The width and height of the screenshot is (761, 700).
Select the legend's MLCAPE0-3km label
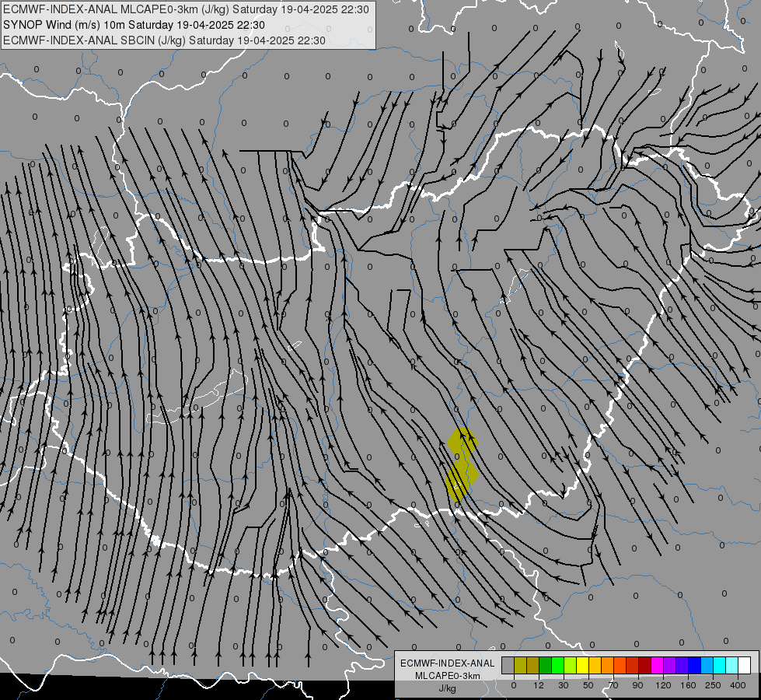(x=448, y=676)
